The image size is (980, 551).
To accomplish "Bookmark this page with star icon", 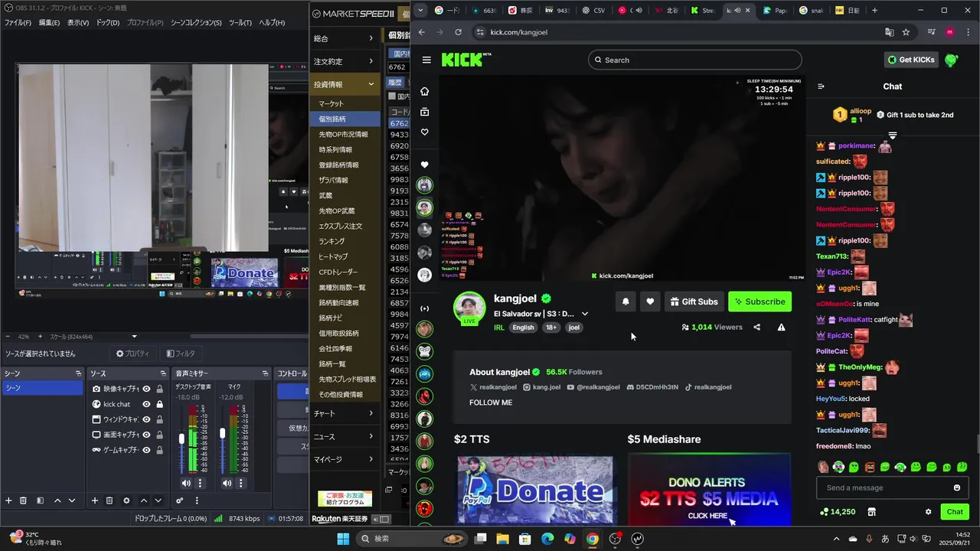I will 906,32.
